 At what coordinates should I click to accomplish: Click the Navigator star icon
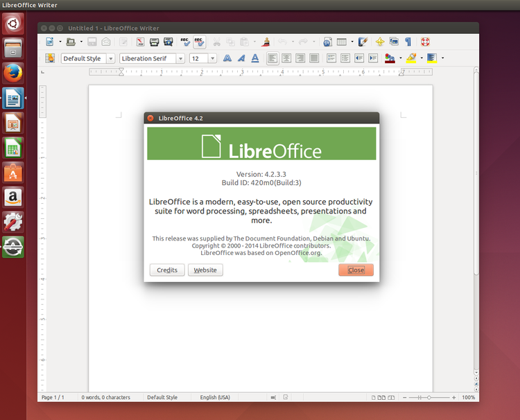coord(380,42)
